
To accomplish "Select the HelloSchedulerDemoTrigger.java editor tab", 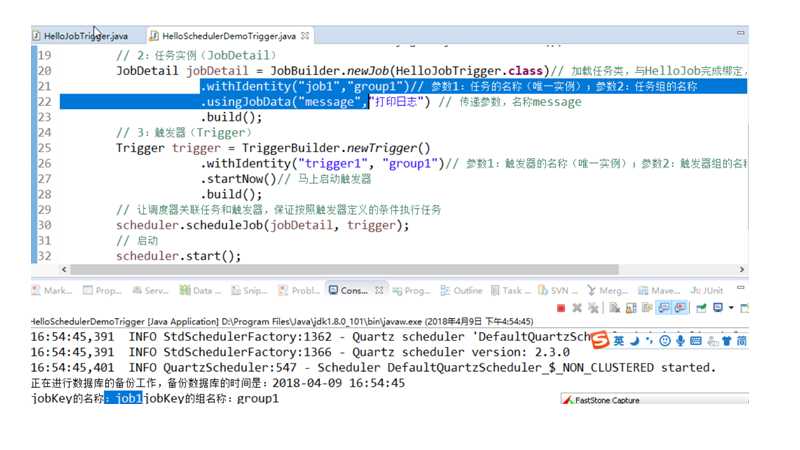I will click(x=229, y=36).
